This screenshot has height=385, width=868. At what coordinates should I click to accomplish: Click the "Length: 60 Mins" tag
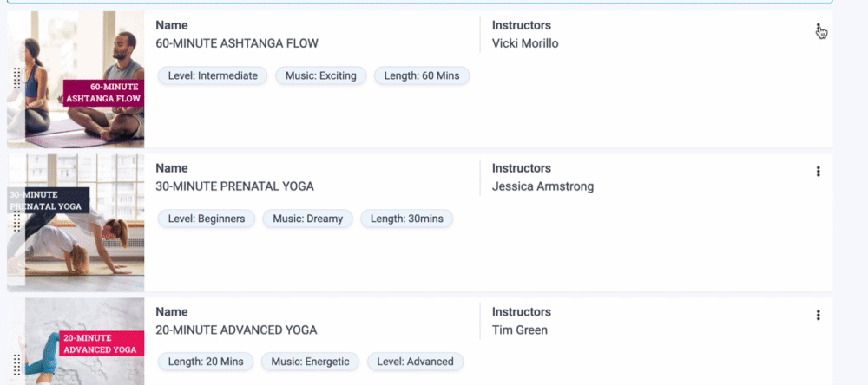(x=422, y=75)
